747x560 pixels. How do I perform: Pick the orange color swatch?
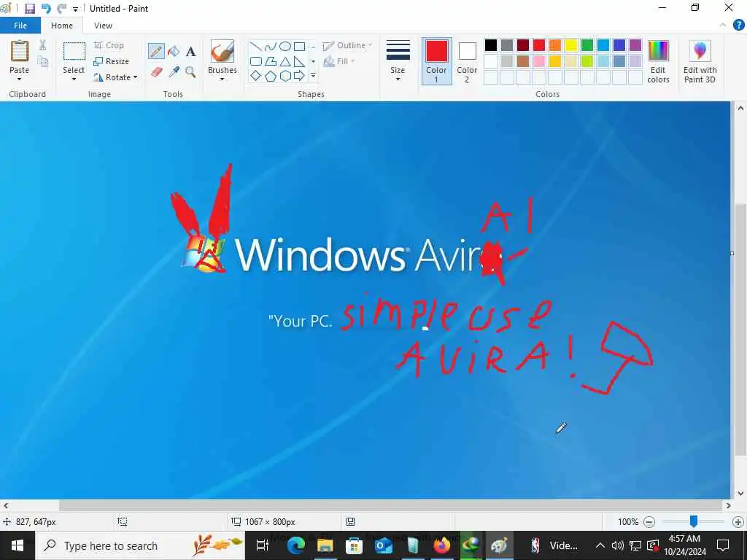(555, 45)
